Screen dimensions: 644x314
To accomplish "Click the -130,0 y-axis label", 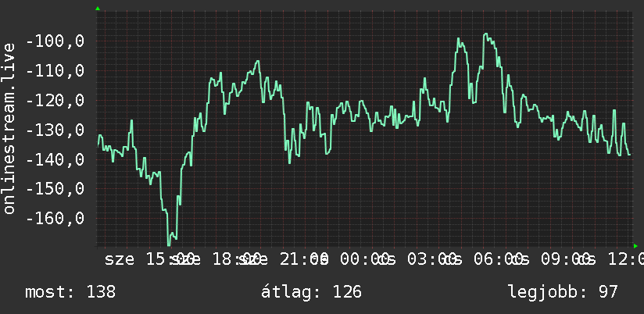I will pos(55,130).
